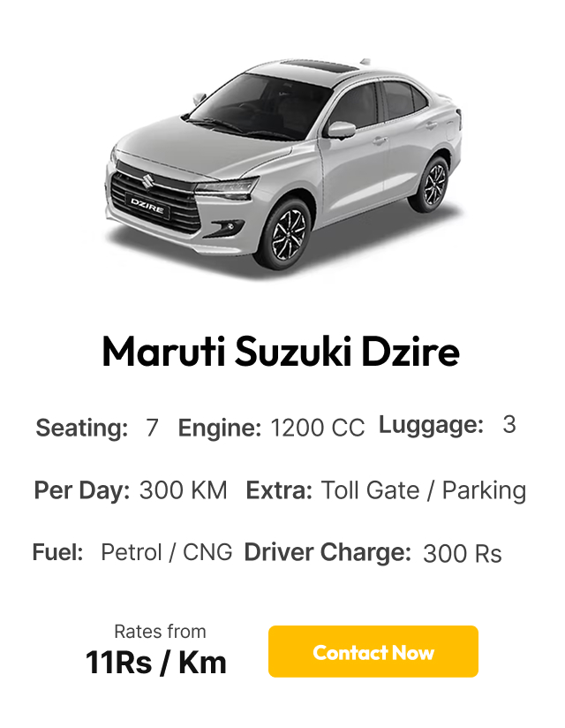Select the 300 KM per day value
Viewport: 565px width, 728px height.
click(x=184, y=490)
